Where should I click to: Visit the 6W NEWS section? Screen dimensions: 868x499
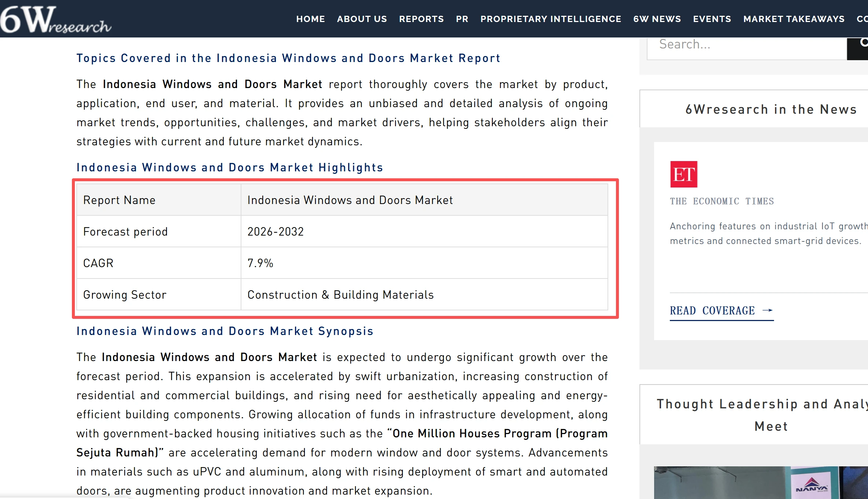[657, 19]
